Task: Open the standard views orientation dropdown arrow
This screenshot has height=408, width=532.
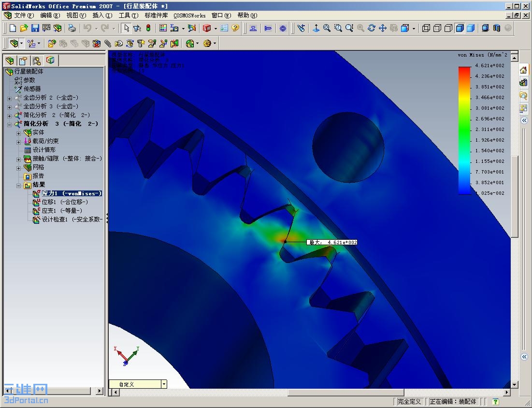Action: point(414,29)
